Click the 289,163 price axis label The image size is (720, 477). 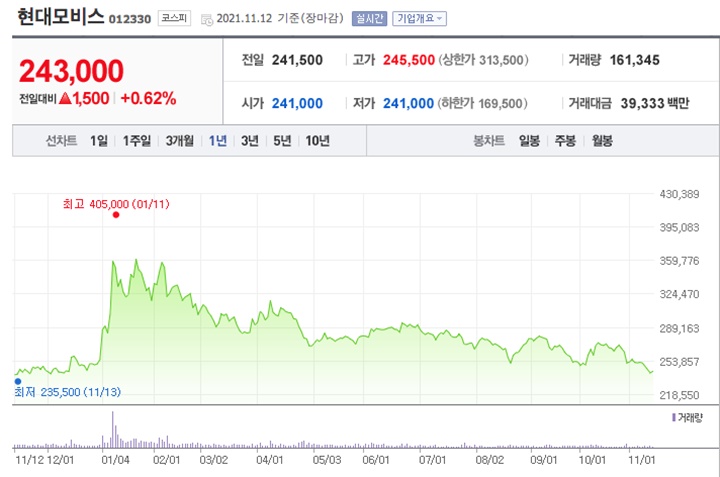(679, 329)
